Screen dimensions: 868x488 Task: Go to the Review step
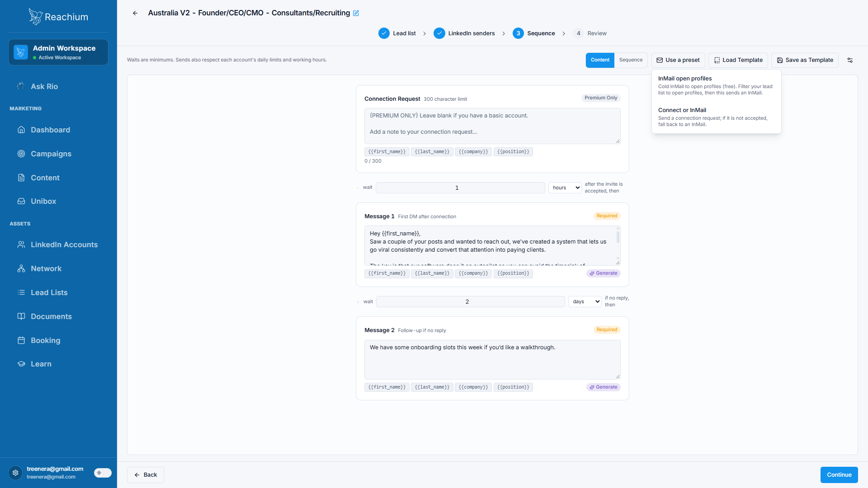590,33
